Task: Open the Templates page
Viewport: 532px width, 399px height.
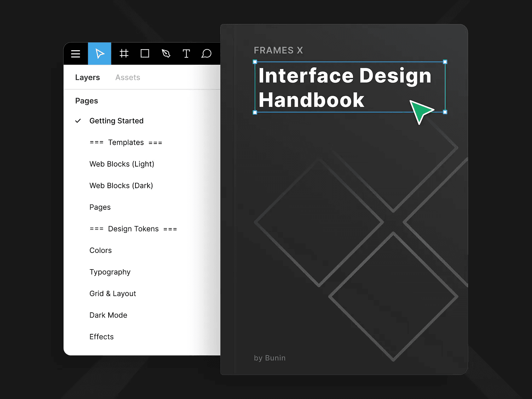Action: point(126,142)
